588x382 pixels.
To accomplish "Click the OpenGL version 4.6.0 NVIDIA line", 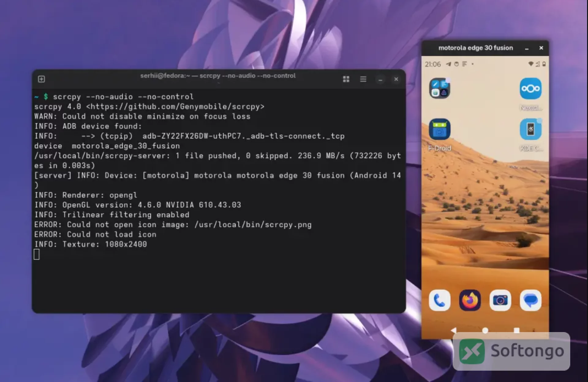I will [138, 205].
